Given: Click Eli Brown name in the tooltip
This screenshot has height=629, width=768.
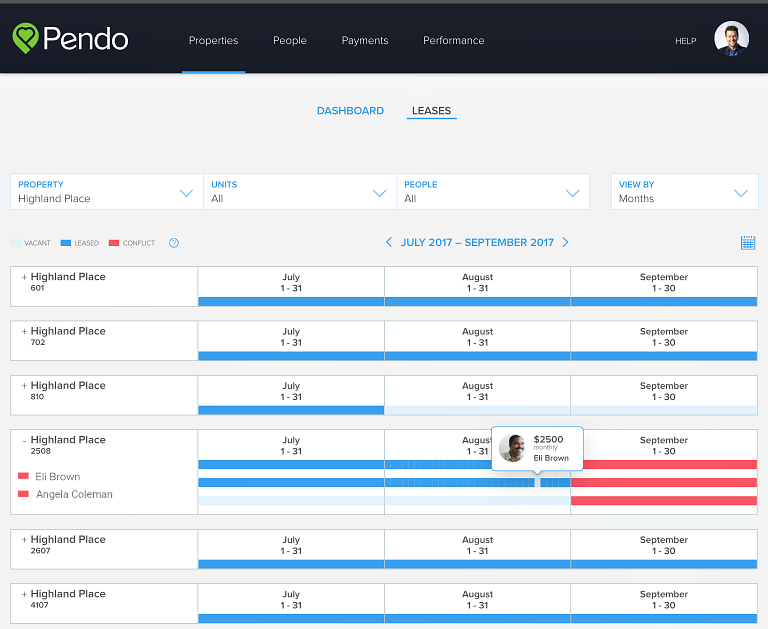Looking at the screenshot, I should (551, 458).
